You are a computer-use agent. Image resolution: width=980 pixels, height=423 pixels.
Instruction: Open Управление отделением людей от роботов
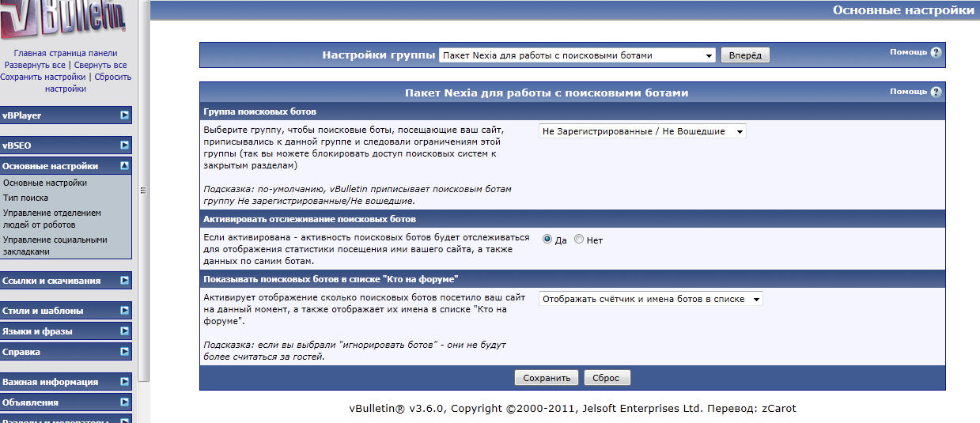tap(52, 218)
